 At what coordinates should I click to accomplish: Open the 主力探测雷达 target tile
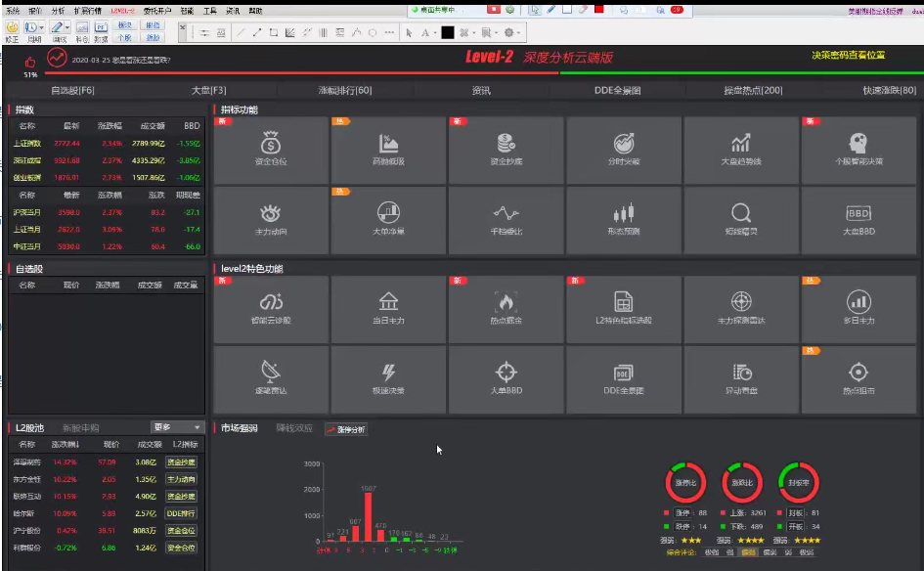point(741,309)
